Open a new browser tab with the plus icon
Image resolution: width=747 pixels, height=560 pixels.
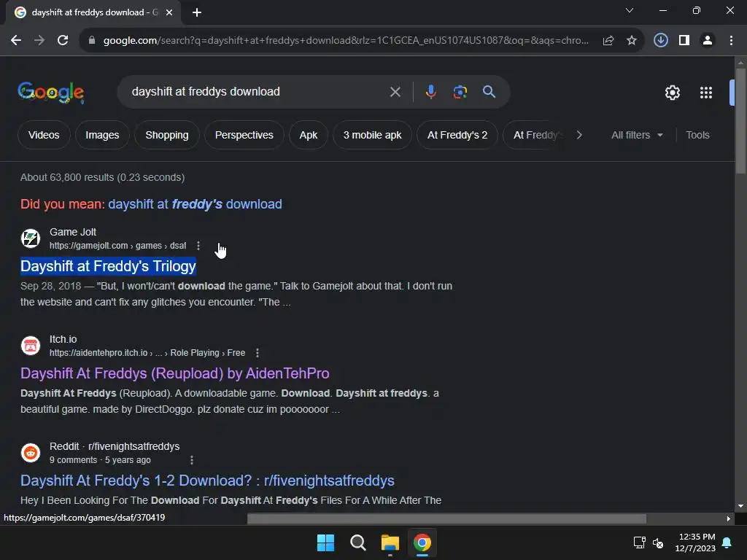click(x=197, y=12)
